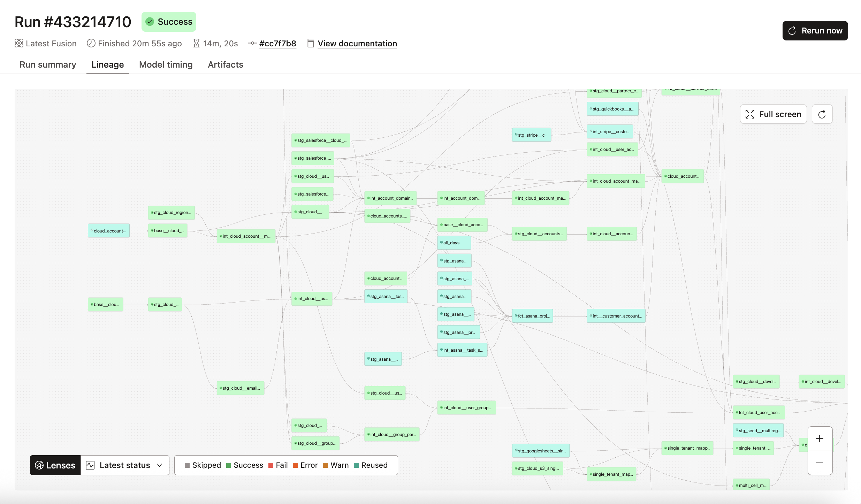
Task: Click the Fusion icon beside Latest Fusion
Action: (19, 43)
